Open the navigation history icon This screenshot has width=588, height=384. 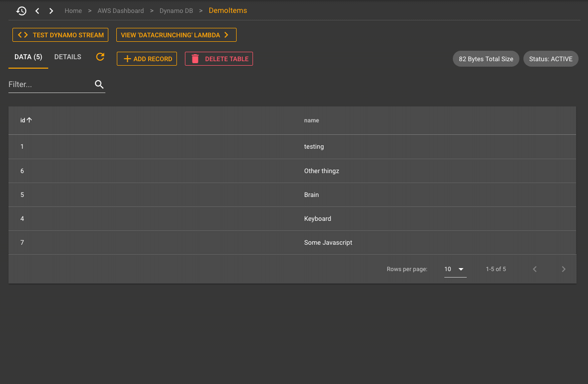[x=21, y=11]
